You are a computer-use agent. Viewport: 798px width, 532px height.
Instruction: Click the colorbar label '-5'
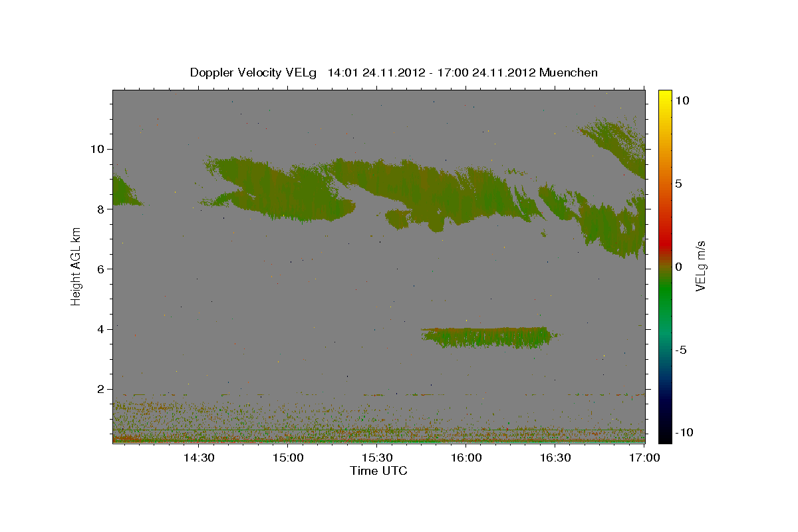coord(680,350)
